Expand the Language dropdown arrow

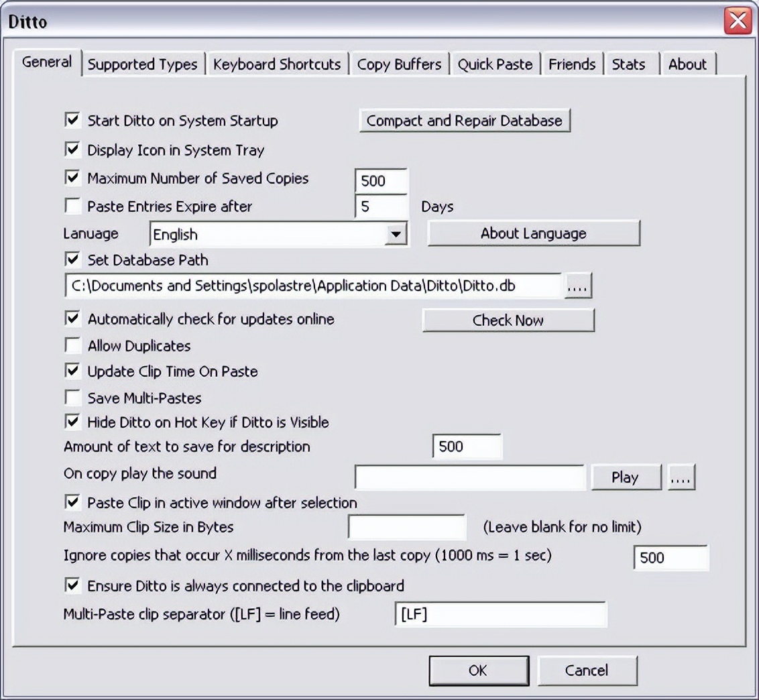click(396, 234)
